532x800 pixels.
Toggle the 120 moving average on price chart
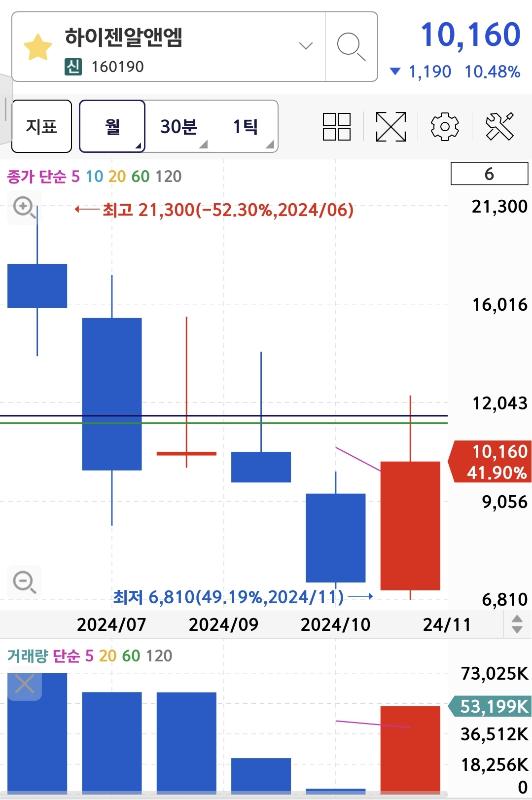pyautogui.click(x=168, y=177)
